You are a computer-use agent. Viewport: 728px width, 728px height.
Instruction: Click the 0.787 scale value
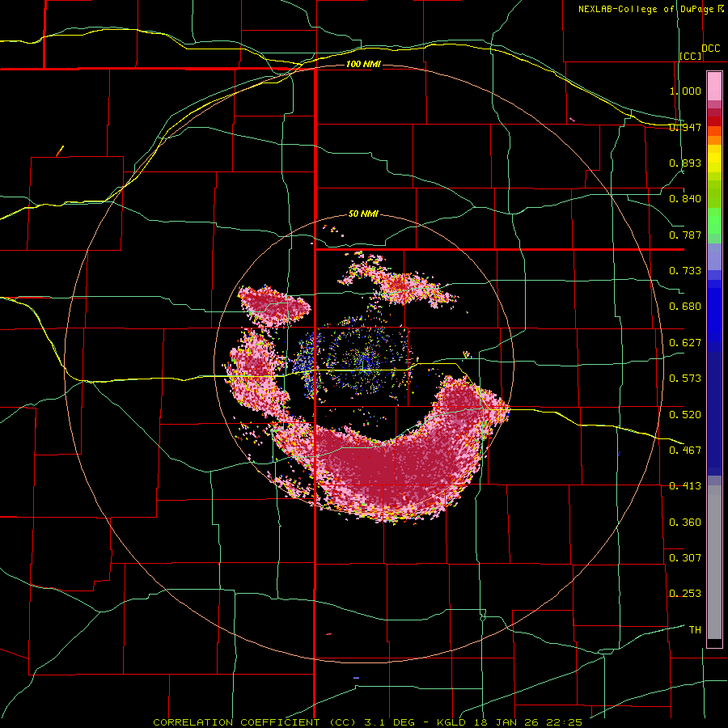(x=685, y=235)
